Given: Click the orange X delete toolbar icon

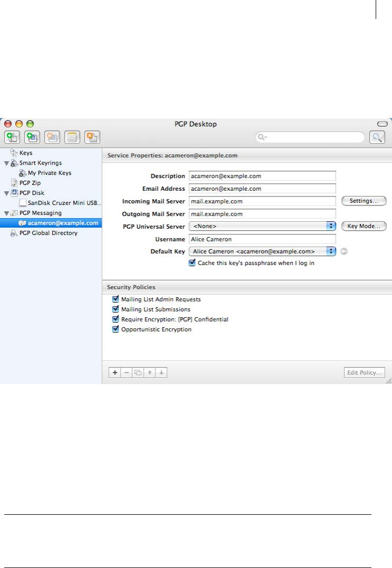Looking at the screenshot, I should point(92,138).
